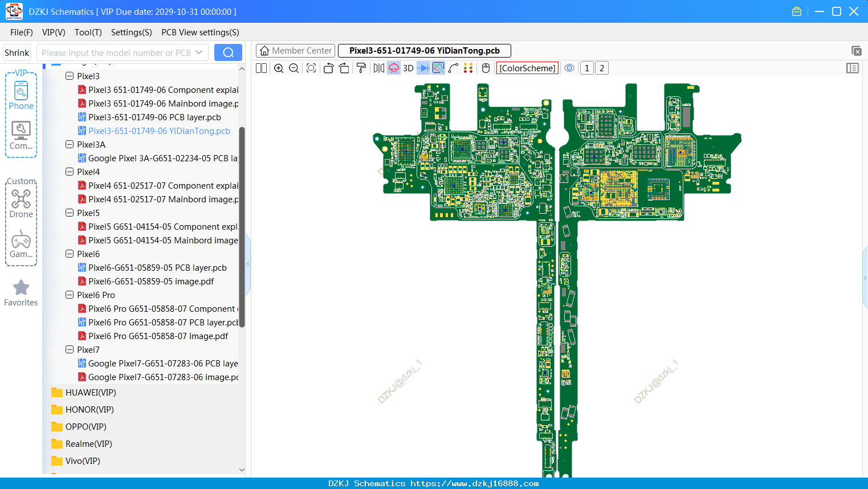Open the Tool(T) menu
Screen dimensions: 868x489
88,32
